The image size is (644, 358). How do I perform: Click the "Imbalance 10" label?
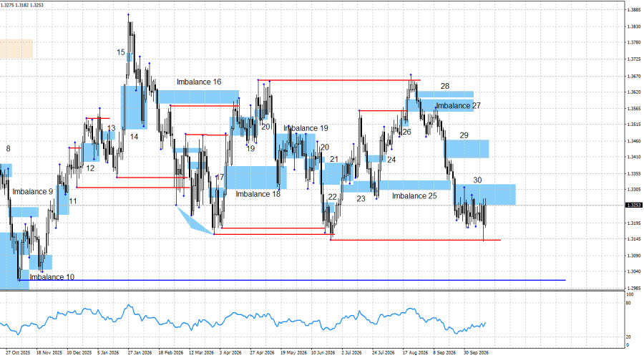coord(52,277)
